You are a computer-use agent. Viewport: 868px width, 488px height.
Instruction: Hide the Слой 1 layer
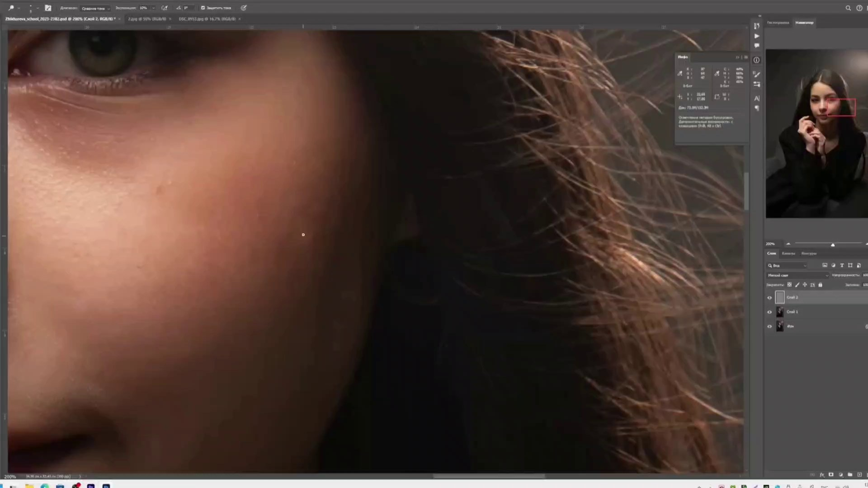[769, 312]
